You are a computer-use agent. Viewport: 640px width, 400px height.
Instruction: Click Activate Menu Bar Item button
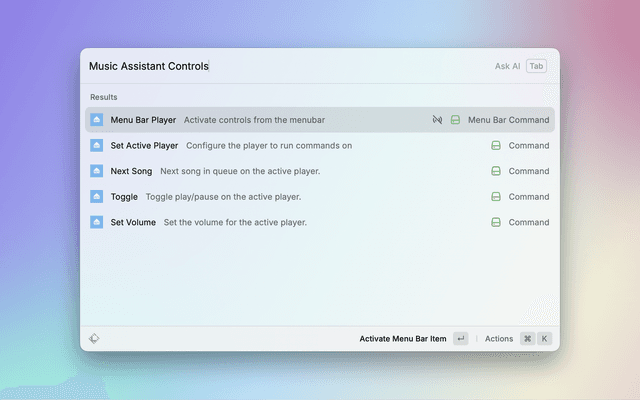(x=402, y=339)
